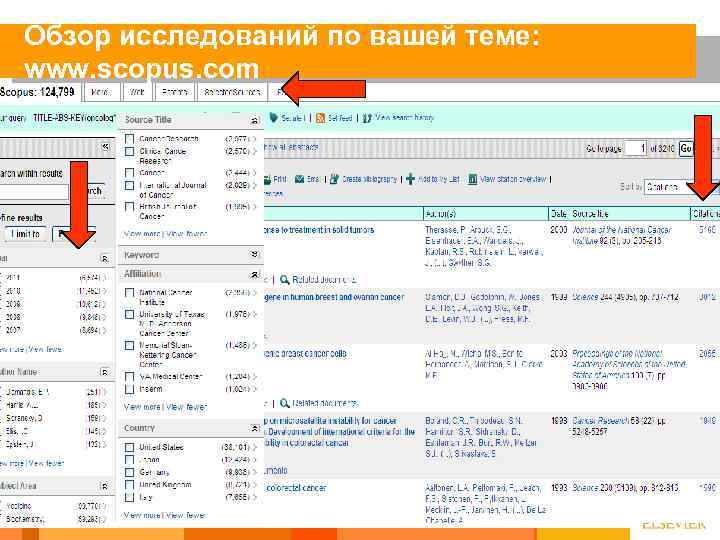Check the Inserm affiliation checkbox

[129, 389]
